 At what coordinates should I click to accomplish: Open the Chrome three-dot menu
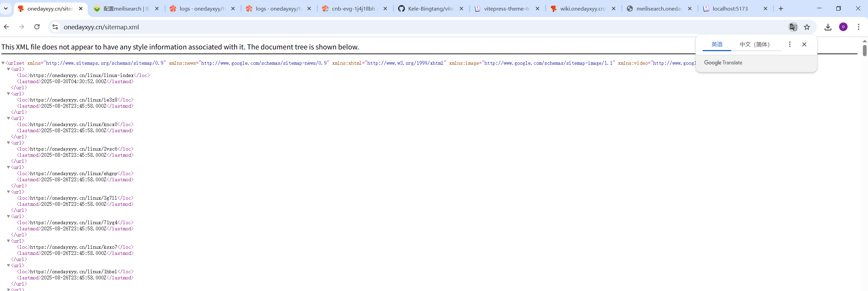[858, 27]
